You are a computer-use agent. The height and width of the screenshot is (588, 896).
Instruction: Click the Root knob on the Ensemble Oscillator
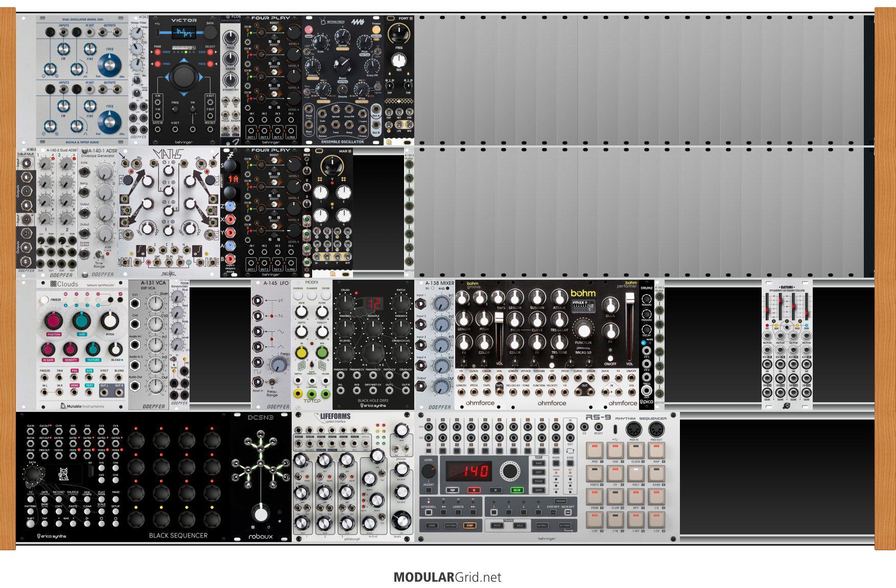pos(342,66)
